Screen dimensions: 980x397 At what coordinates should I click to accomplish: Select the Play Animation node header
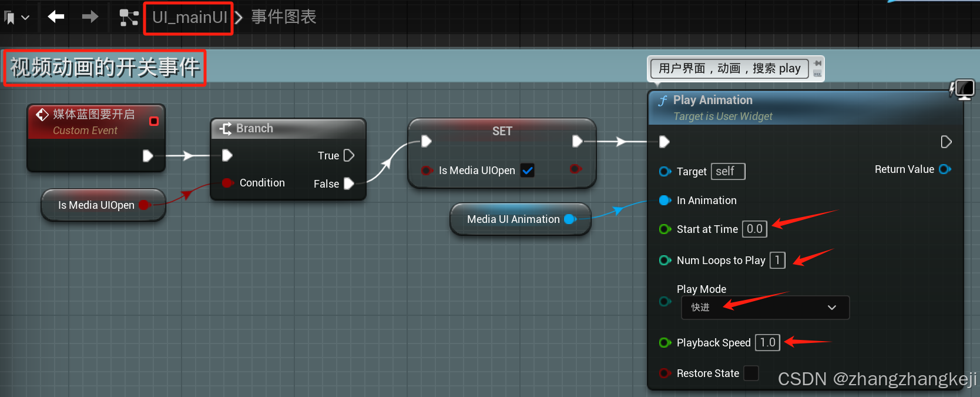[805, 108]
